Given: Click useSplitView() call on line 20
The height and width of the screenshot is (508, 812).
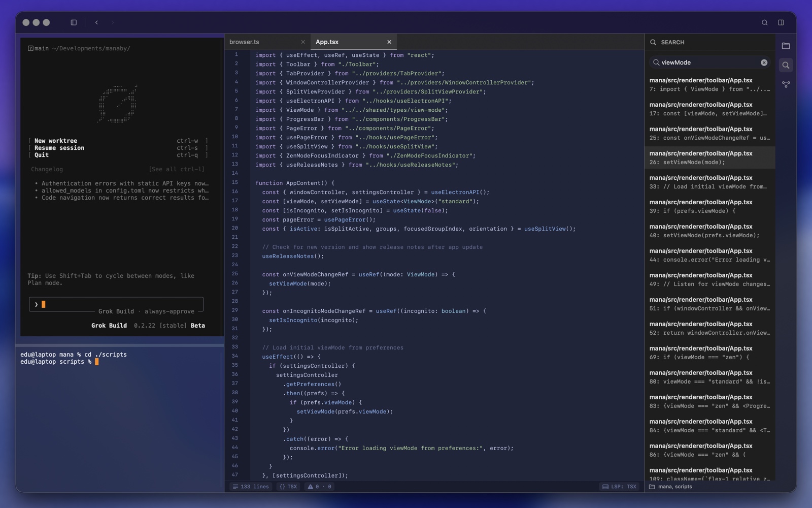Looking at the screenshot, I should [x=550, y=229].
